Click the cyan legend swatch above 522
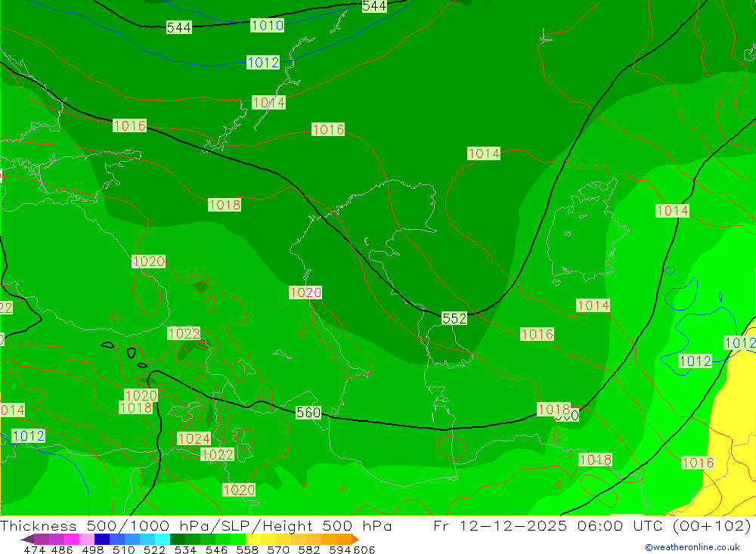756x554 pixels. (163, 539)
